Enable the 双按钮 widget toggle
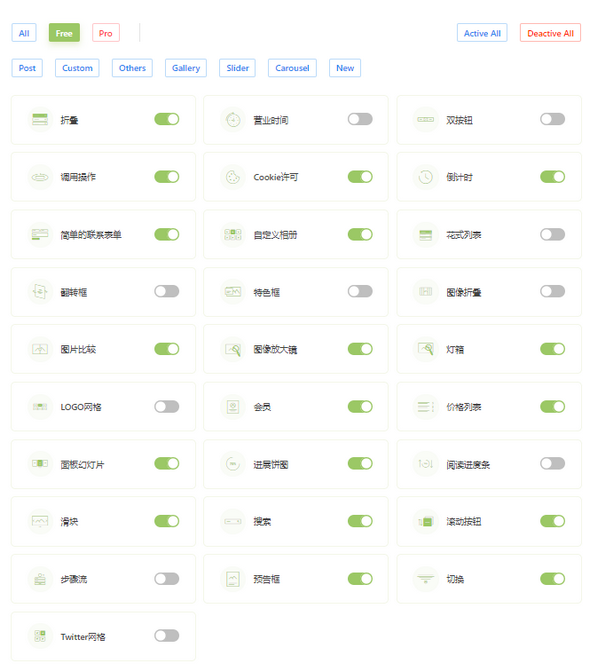 (x=552, y=119)
